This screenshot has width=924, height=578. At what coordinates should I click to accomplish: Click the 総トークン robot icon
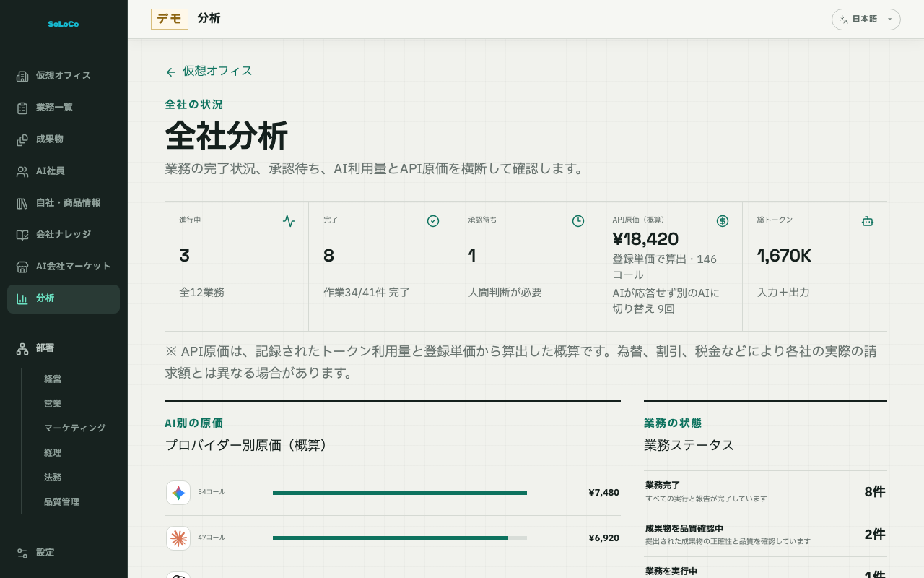tap(868, 221)
